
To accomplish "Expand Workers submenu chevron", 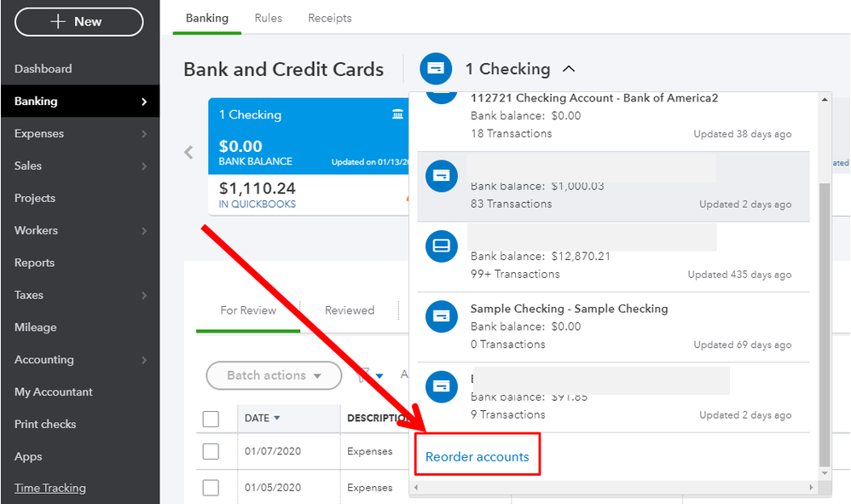I will 144,230.
